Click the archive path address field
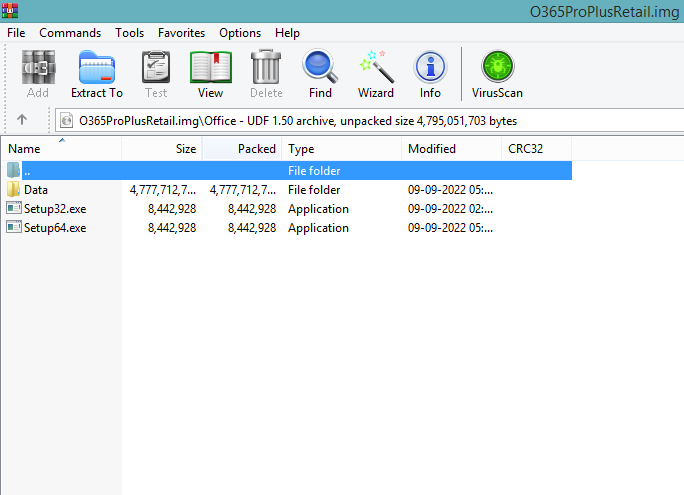The image size is (684, 495). tap(370, 120)
